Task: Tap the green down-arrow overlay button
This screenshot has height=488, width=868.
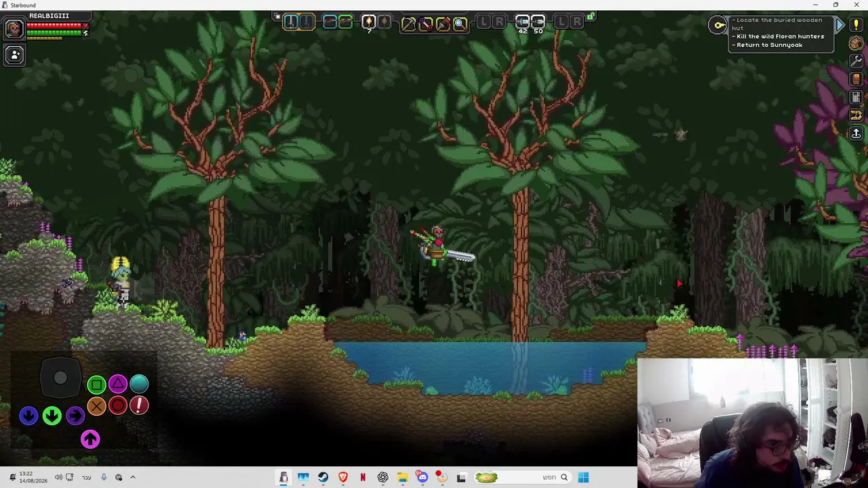Action: pos(52,415)
